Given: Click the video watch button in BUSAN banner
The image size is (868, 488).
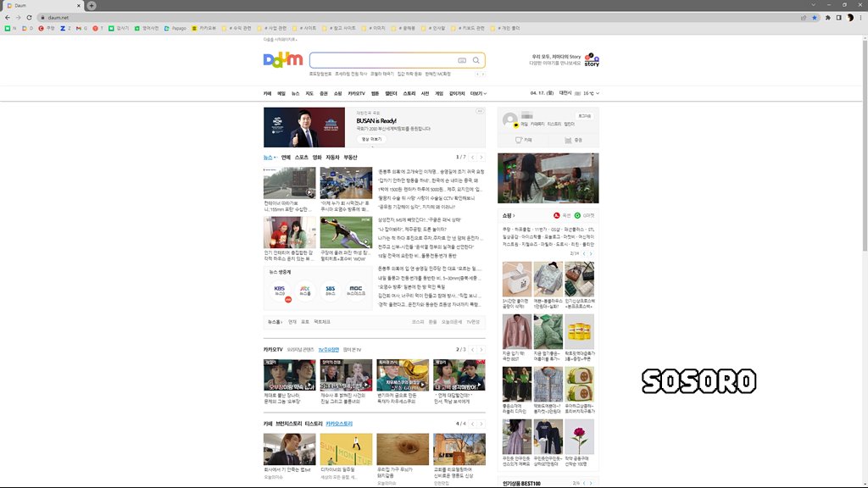Looking at the screenshot, I should [x=371, y=139].
